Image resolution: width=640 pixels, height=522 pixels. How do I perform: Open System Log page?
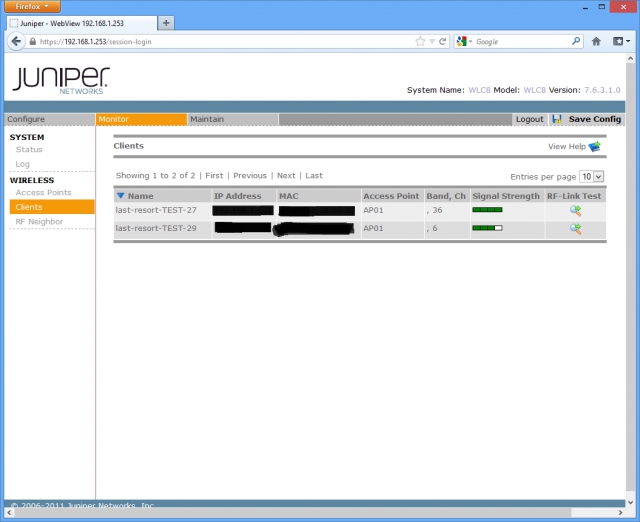click(22, 164)
